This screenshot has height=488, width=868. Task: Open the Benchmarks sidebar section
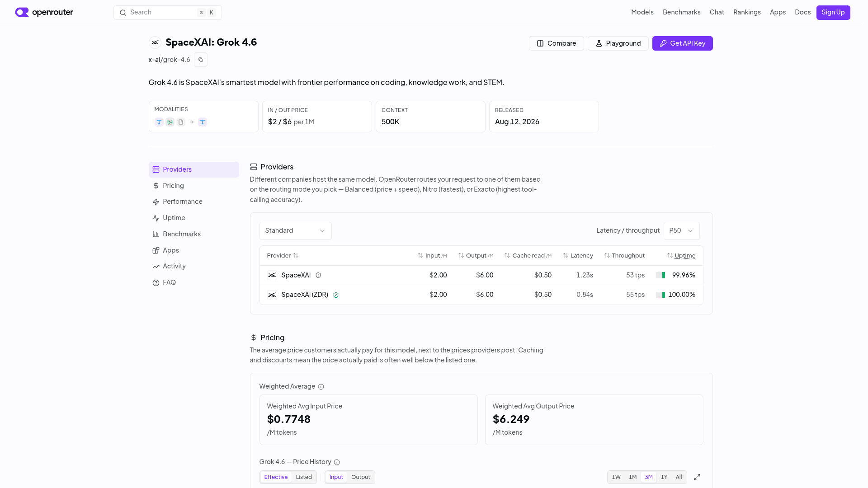click(x=194, y=234)
